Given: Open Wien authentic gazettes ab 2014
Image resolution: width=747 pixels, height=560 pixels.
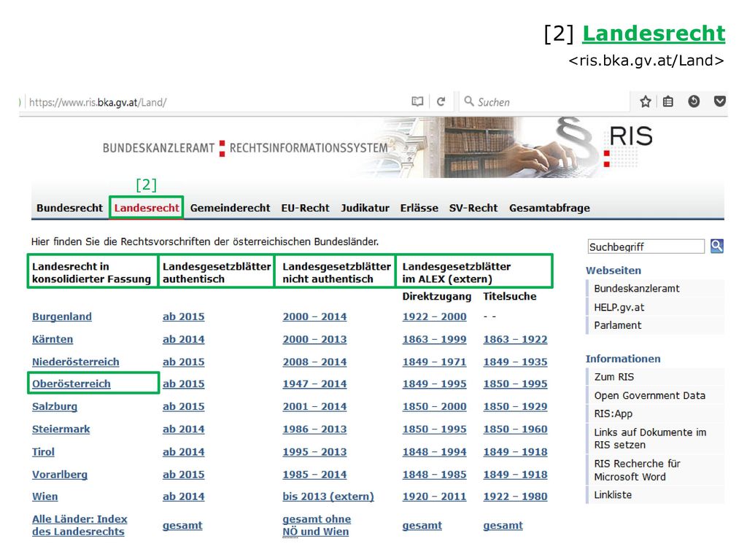Looking at the screenshot, I should coord(183,497).
